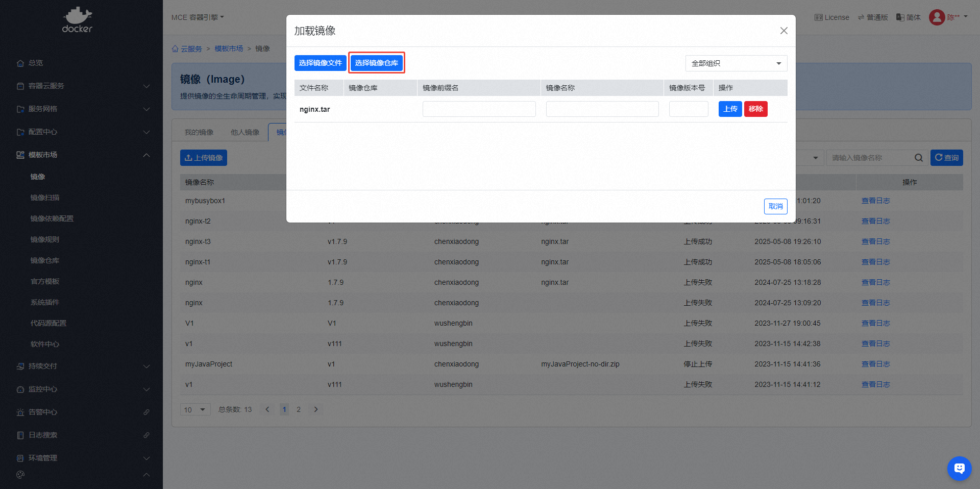Open the 全部组织 dropdown
Screen dimensions: 980x489
tap(736, 63)
